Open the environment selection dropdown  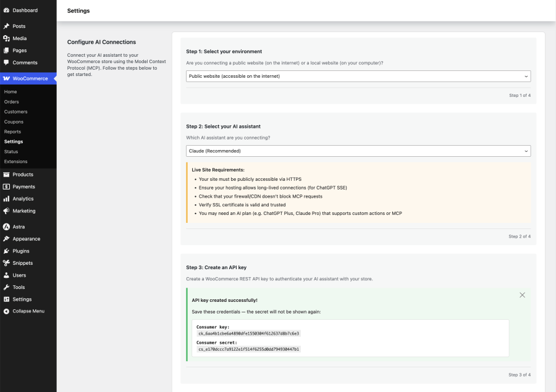pyautogui.click(x=358, y=76)
